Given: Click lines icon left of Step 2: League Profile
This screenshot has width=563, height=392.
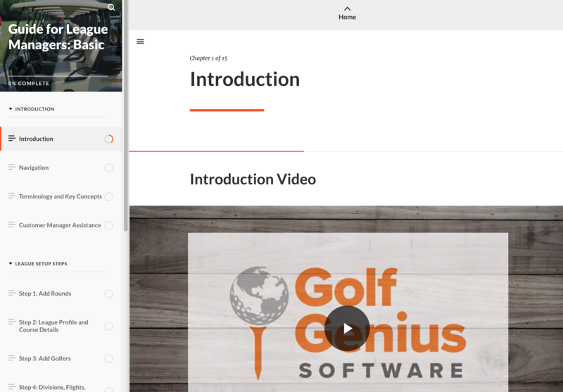Looking at the screenshot, I should pyautogui.click(x=11, y=322).
